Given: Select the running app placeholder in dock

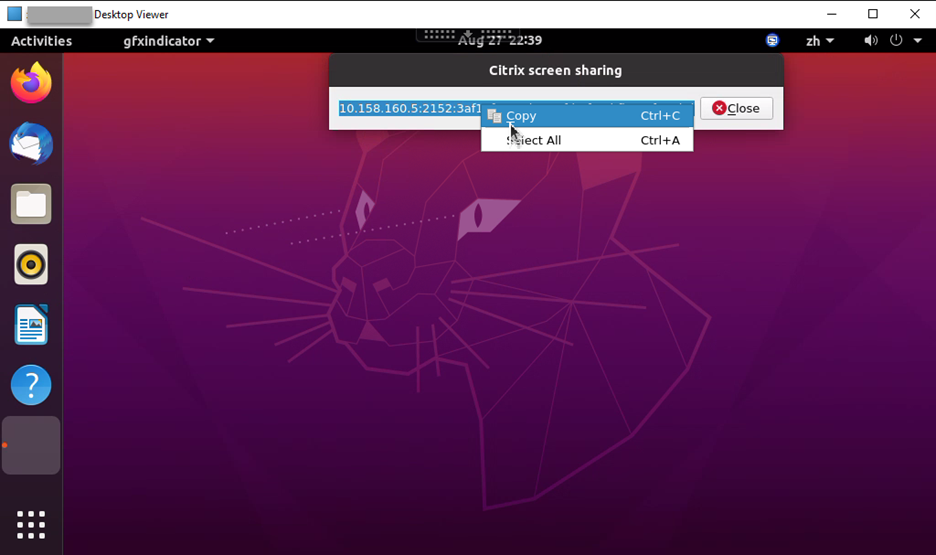Looking at the screenshot, I should pyautogui.click(x=31, y=445).
